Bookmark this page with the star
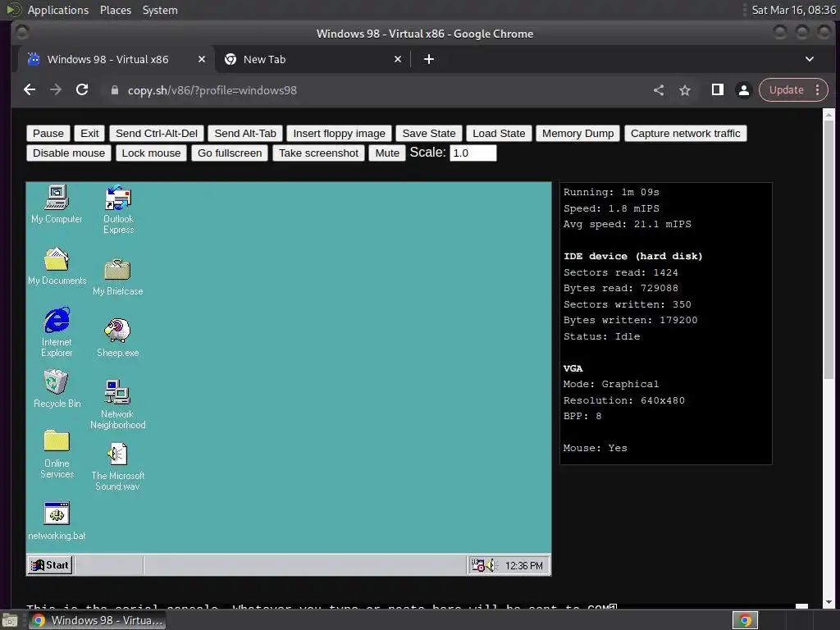 coord(685,90)
